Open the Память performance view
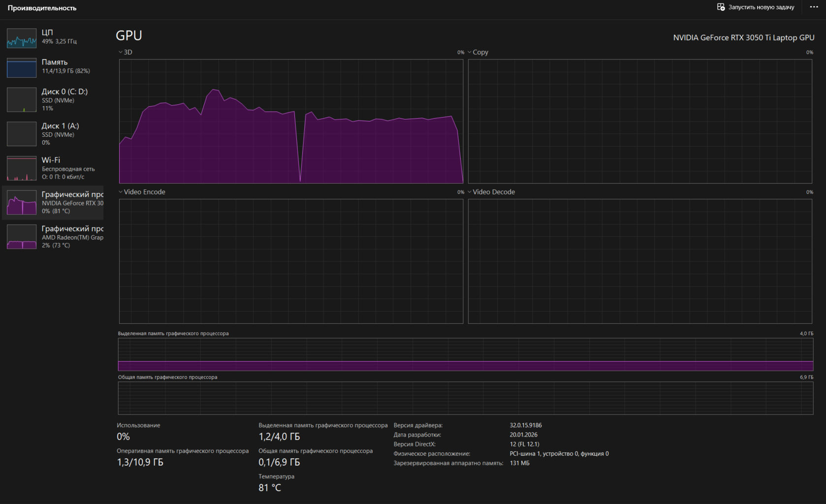 (x=53, y=67)
